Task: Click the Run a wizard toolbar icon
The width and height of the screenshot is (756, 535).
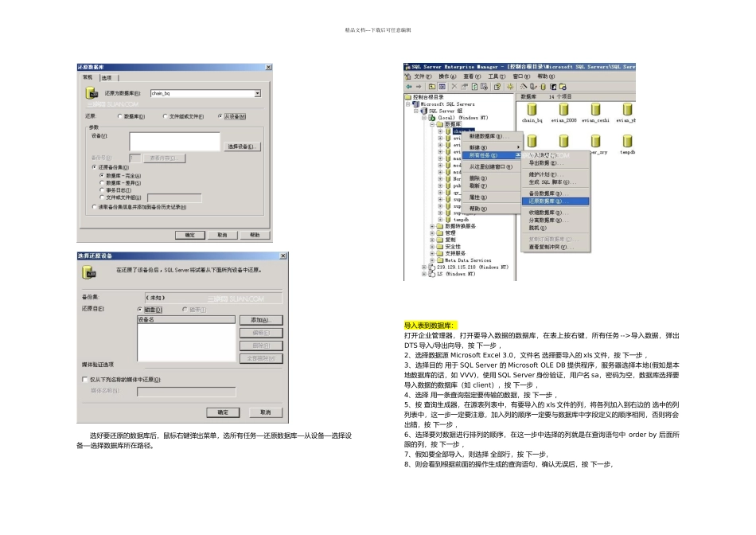Action: (524, 87)
